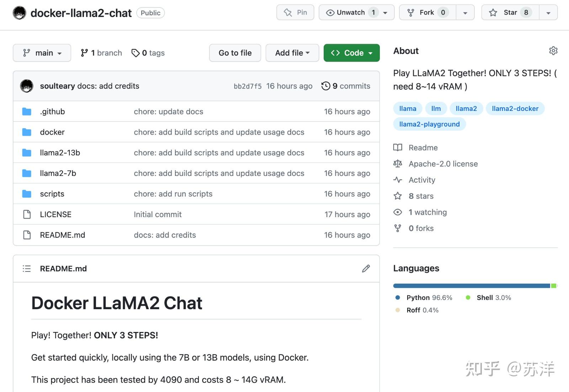This screenshot has width=569, height=392.
Task: Open the green Code dropdown
Action: tap(351, 53)
